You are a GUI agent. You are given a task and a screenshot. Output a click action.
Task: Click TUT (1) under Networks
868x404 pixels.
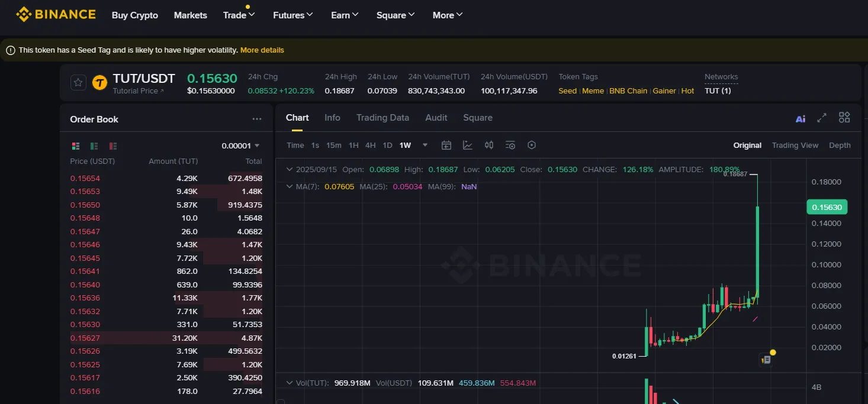click(718, 91)
